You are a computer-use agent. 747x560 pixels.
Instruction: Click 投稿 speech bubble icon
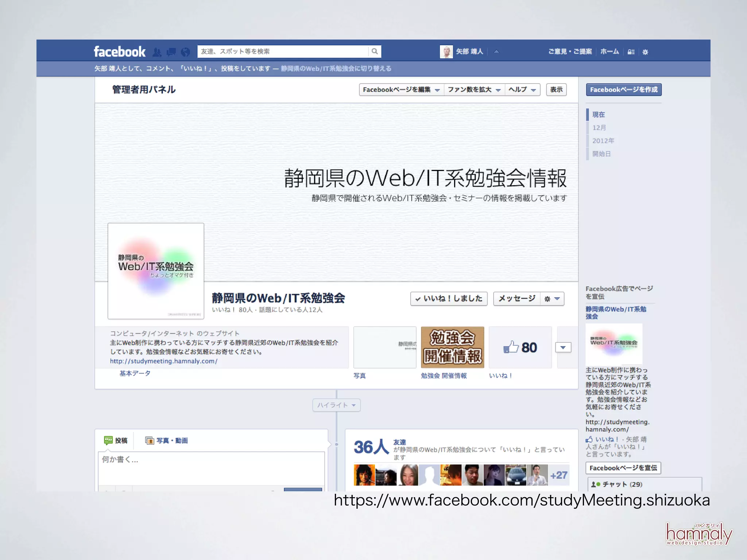coord(108,440)
